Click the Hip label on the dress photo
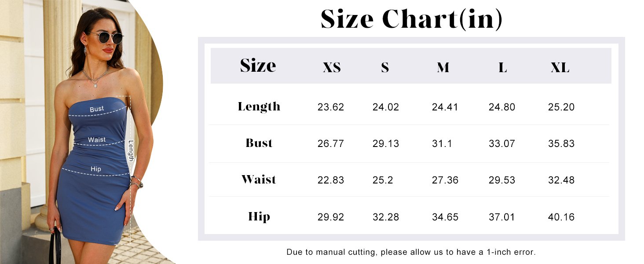Image resolution: width=644 pixels, height=264 pixels. tap(96, 169)
